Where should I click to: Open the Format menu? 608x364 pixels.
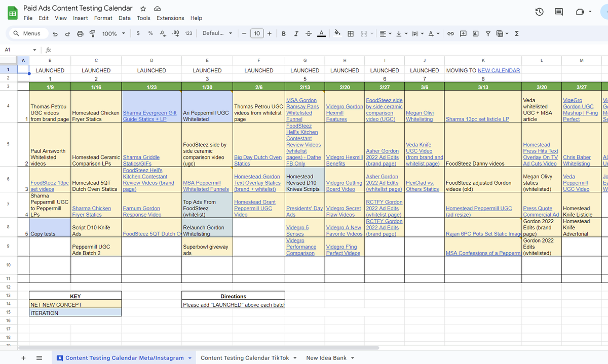pos(103,18)
